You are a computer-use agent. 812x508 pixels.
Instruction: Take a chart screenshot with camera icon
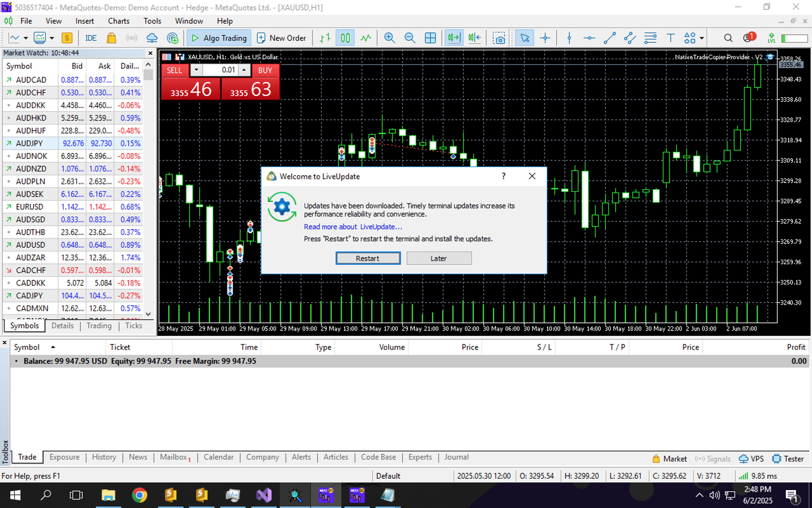coord(499,38)
